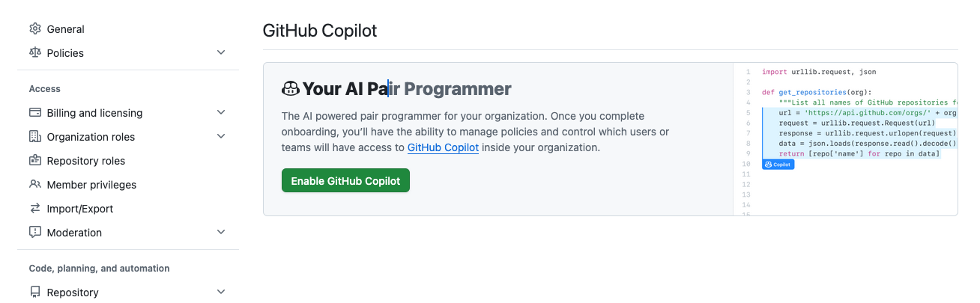This screenshot has height=303, width=980.
Task: Expand the Billing and licensing chevron
Action: 221,113
